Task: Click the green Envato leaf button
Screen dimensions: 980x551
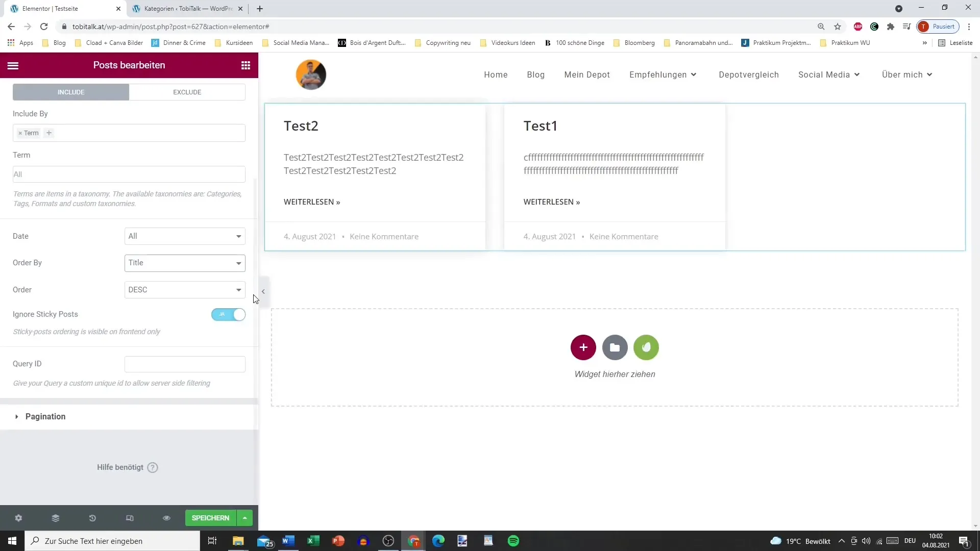Action: (x=646, y=347)
